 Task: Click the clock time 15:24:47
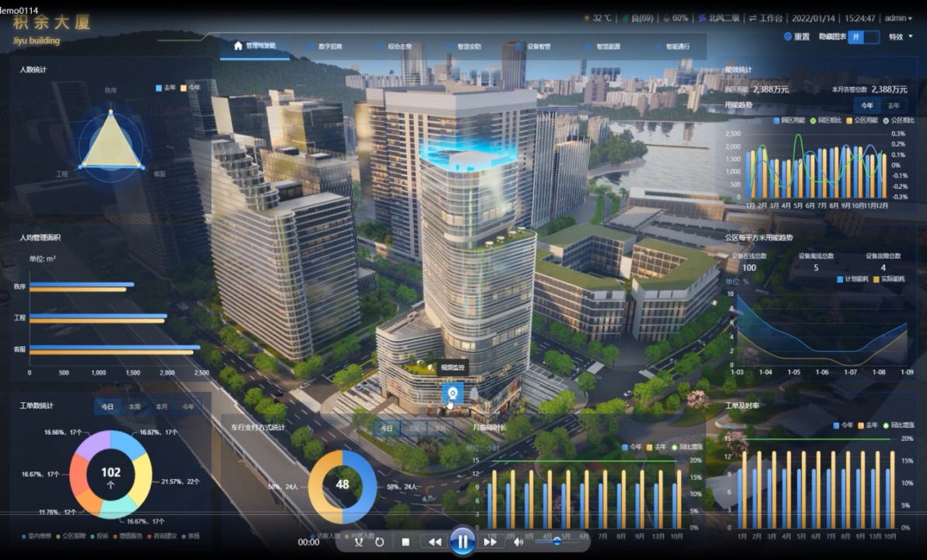860,19
